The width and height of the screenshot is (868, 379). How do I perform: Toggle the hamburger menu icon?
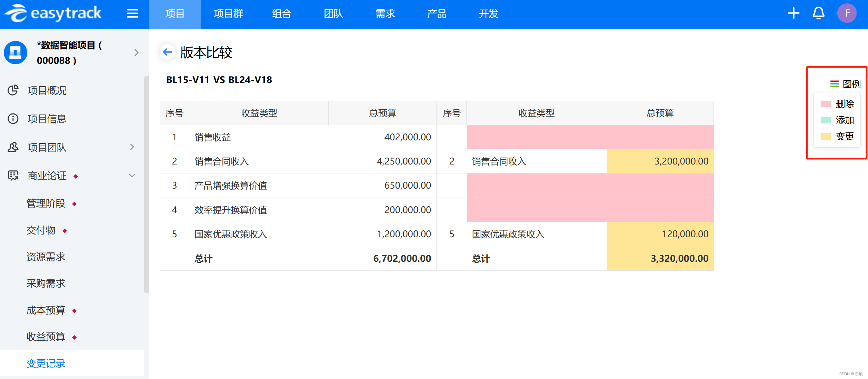click(132, 14)
